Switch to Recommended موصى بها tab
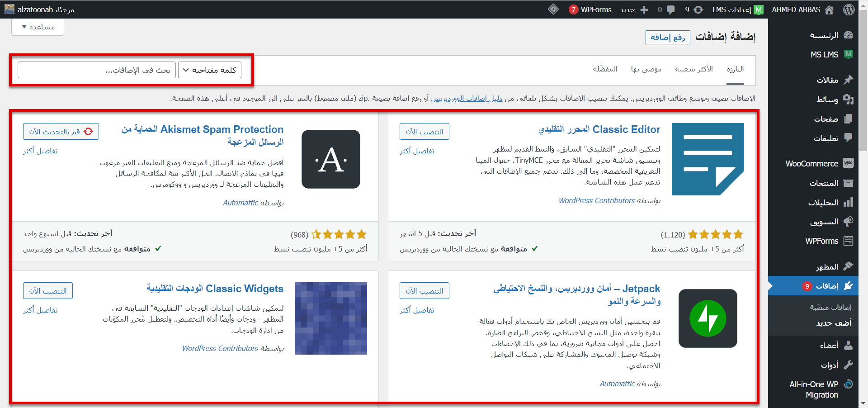This screenshot has width=868, height=408. 646,69
